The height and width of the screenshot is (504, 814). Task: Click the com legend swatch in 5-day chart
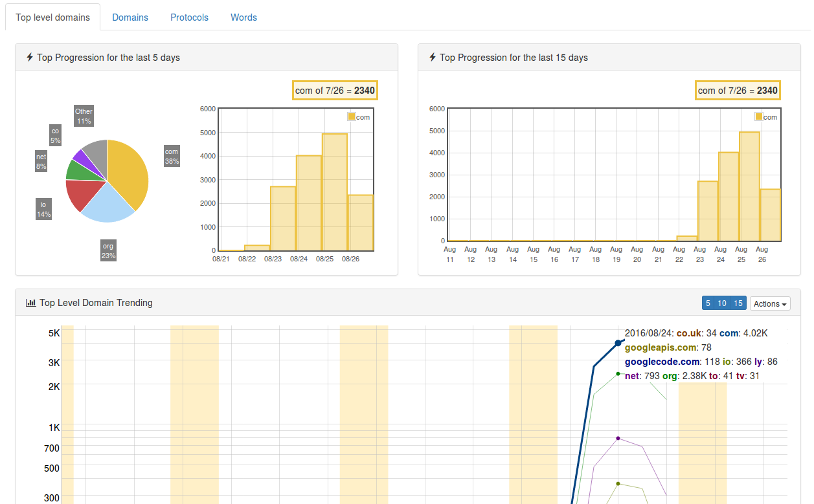coord(352,117)
